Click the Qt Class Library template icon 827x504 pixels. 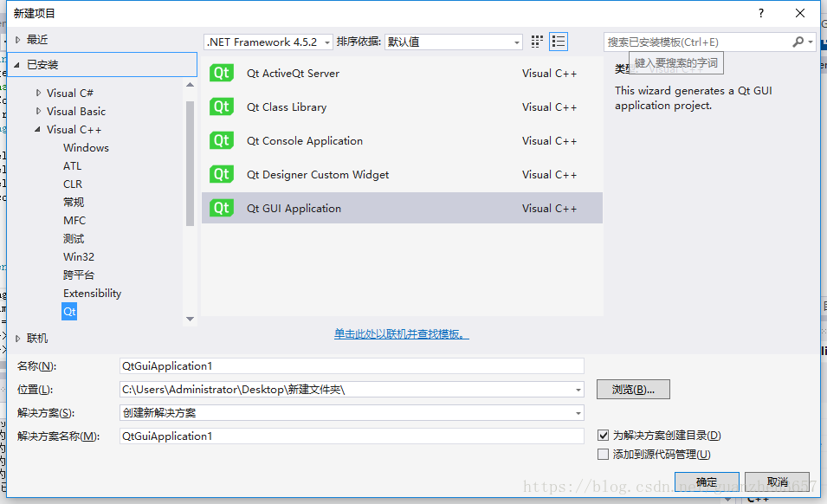pyautogui.click(x=222, y=107)
